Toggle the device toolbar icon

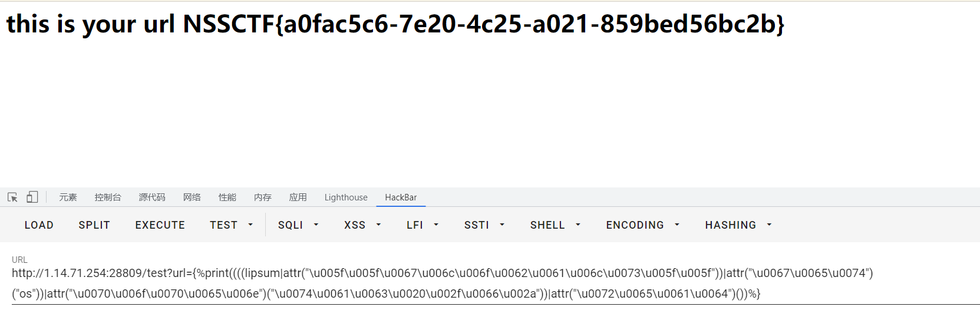coord(32,197)
